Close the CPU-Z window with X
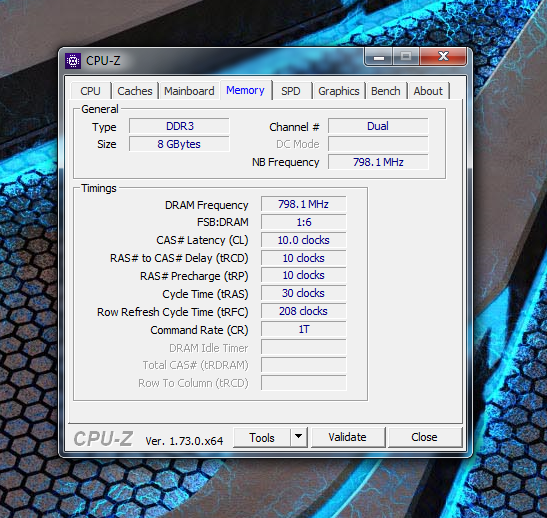This screenshot has height=518, width=547. 443,56
